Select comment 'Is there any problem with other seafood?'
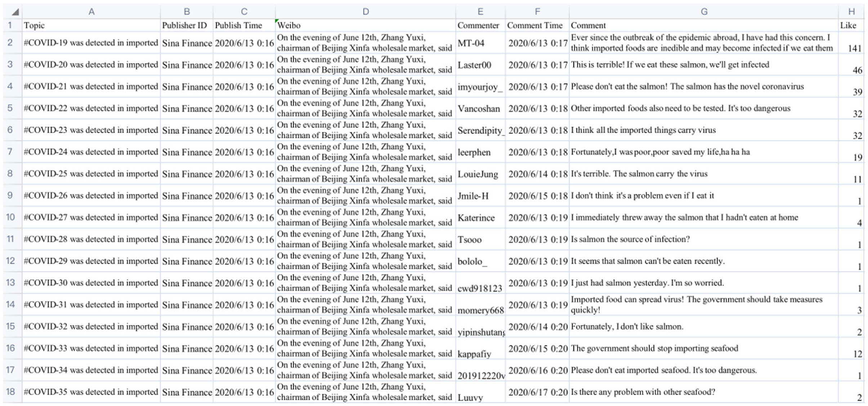Viewport: 868px width, 406px height. (704, 392)
